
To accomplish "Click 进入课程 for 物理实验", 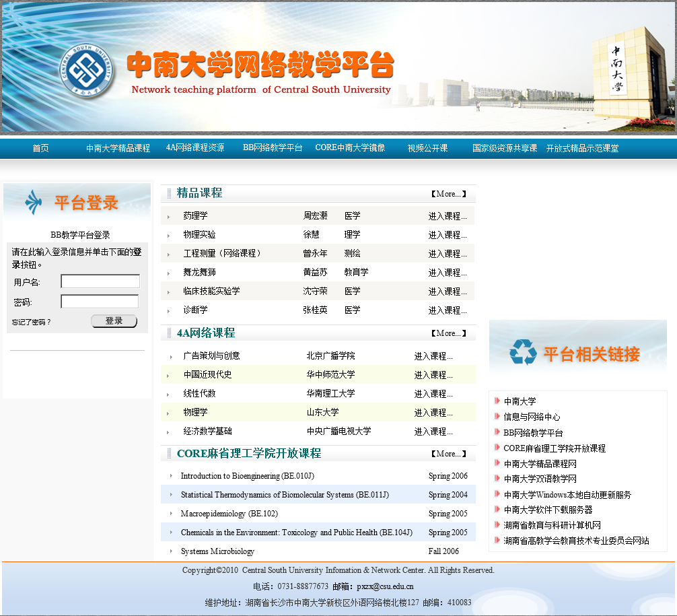I will click(x=448, y=235).
